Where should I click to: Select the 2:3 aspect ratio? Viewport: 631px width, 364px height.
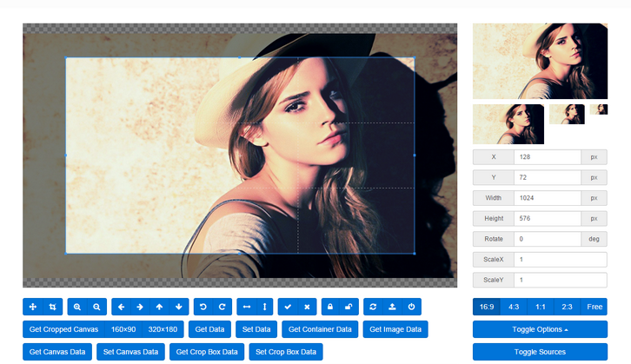click(567, 307)
